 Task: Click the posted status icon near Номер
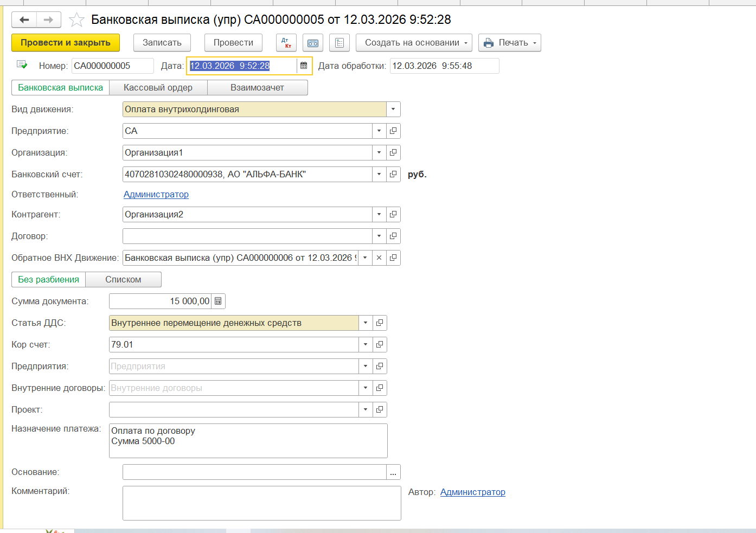(22, 65)
